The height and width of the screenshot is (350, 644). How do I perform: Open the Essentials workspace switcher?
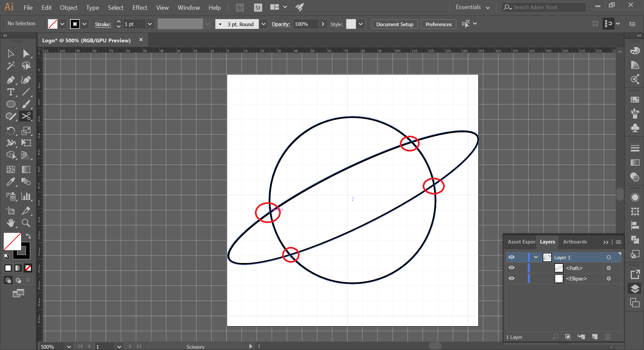pos(473,7)
